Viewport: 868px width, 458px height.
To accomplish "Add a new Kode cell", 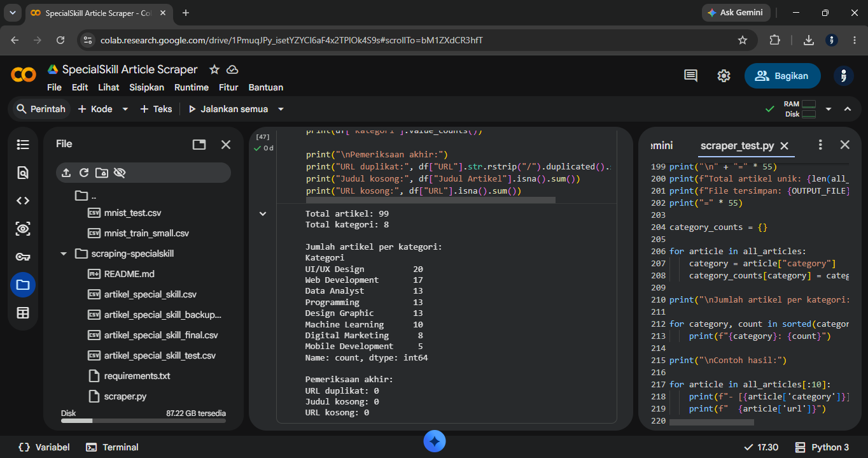I will (95, 109).
